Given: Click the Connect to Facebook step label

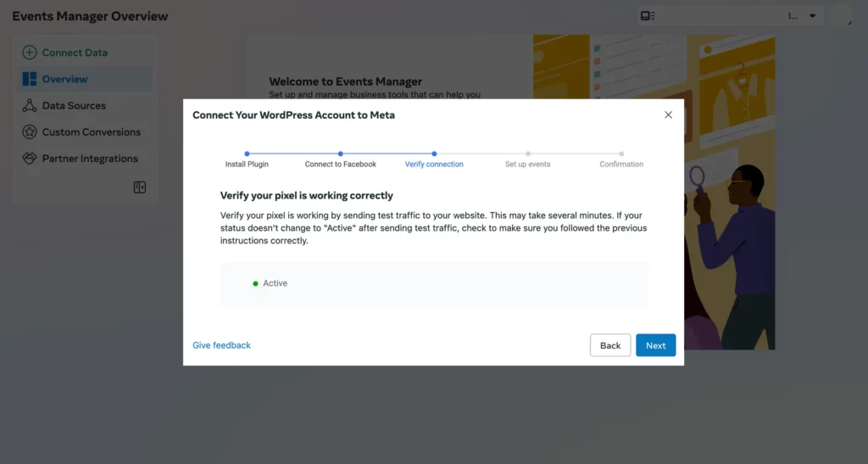Looking at the screenshot, I should point(341,164).
